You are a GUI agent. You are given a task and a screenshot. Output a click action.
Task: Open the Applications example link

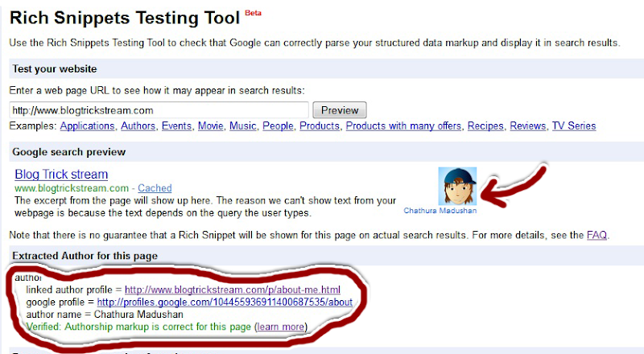point(87,126)
